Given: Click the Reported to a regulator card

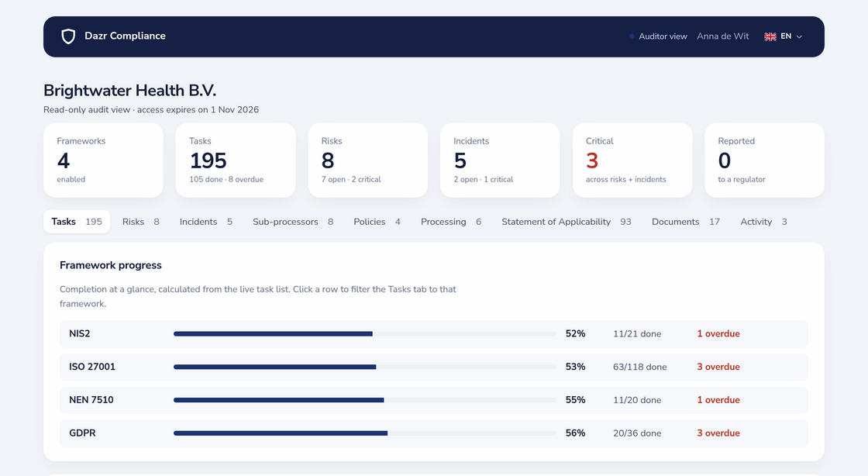Looking at the screenshot, I should (764, 160).
